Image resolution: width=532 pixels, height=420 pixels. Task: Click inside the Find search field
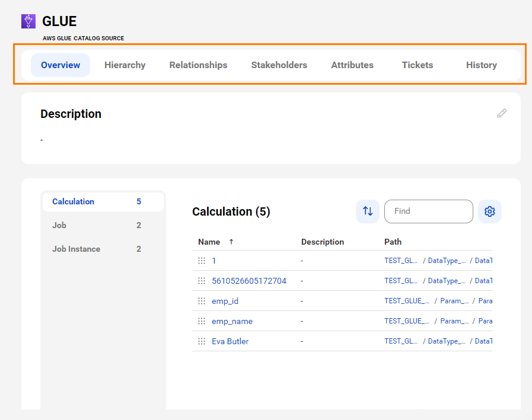coord(429,211)
